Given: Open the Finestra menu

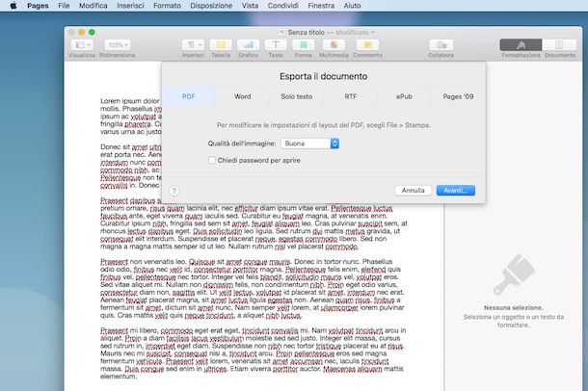Looking at the screenshot, I should (321, 6).
